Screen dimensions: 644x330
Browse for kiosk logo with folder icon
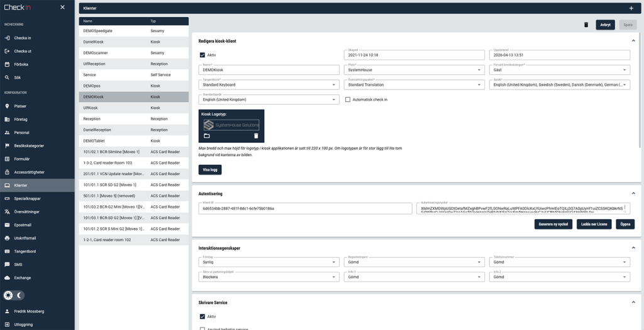tap(206, 136)
